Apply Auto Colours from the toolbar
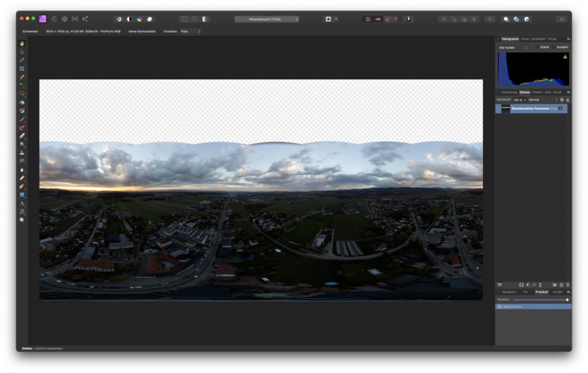588x373 pixels. pyautogui.click(x=140, y=19)
